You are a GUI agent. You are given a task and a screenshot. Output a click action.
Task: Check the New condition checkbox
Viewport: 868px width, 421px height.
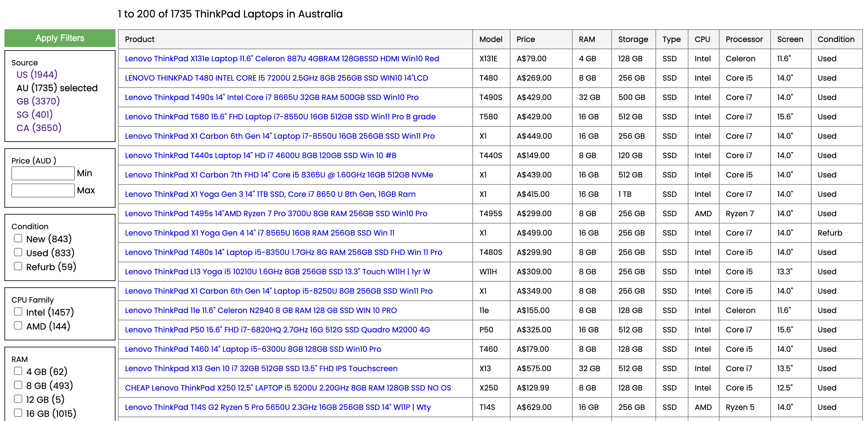click(x=18, y=238)
